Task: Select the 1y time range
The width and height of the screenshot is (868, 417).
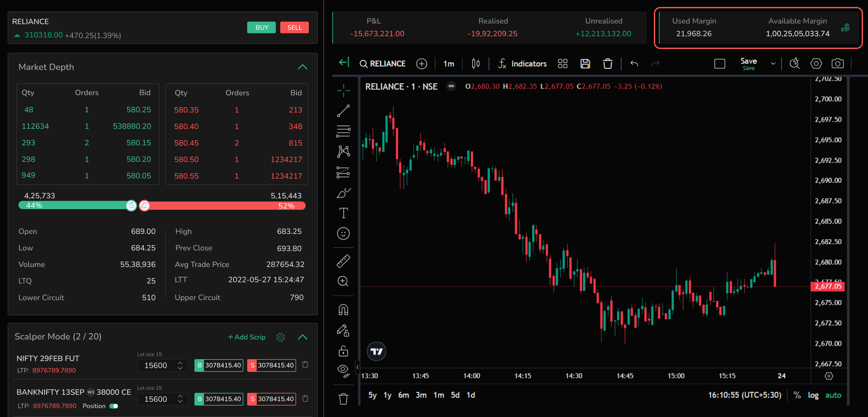Action: point(388,395)
